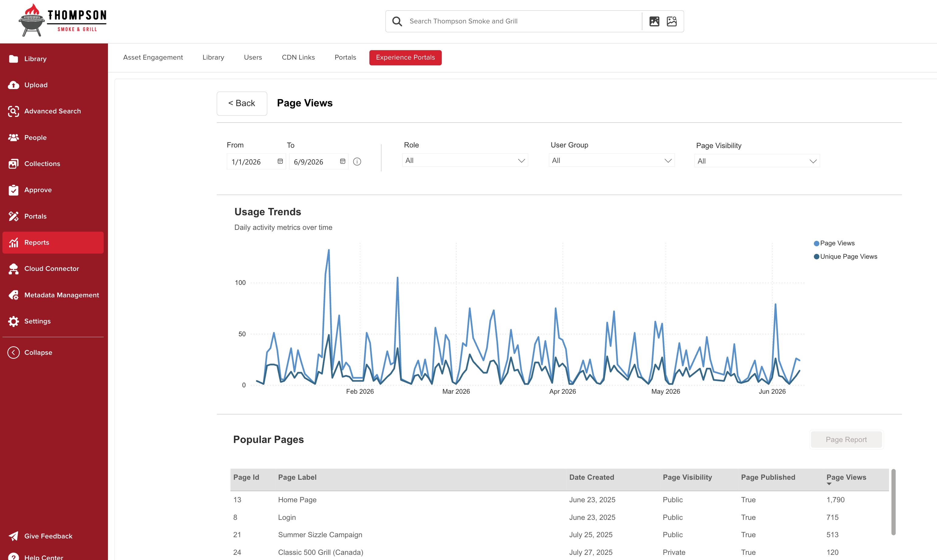Click the 1,790 page views value
937x560 pixels.
(835, 500)
